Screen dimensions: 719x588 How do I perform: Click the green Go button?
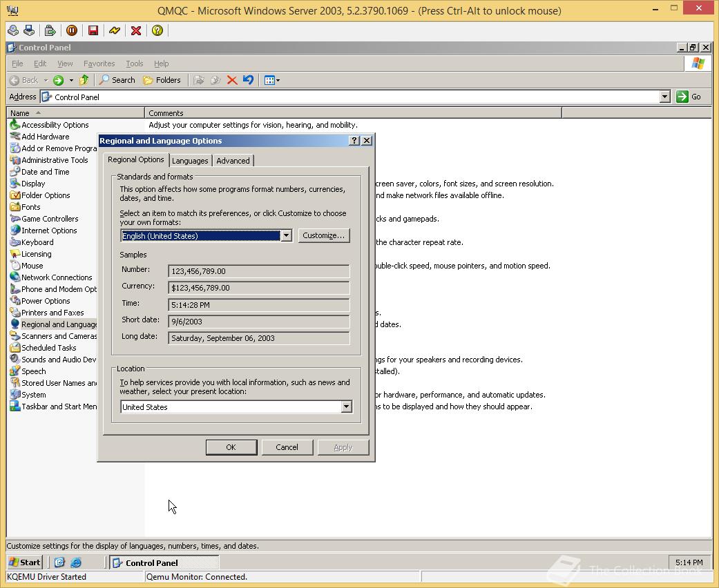pos(689,97)
